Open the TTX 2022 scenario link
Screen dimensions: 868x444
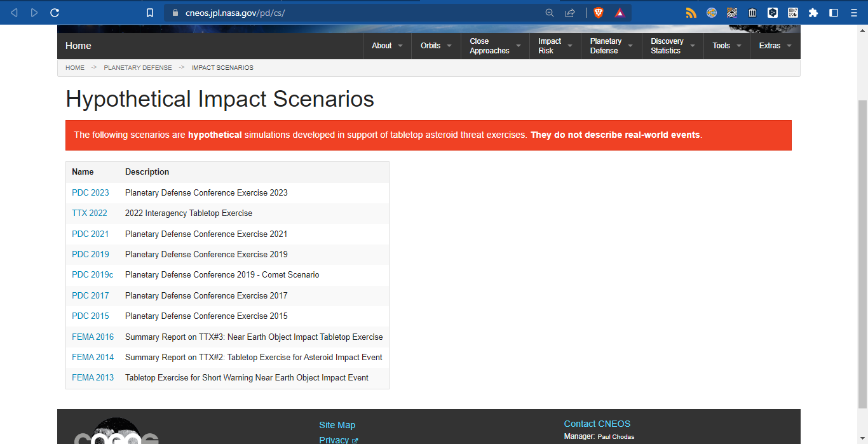point(90,213)
